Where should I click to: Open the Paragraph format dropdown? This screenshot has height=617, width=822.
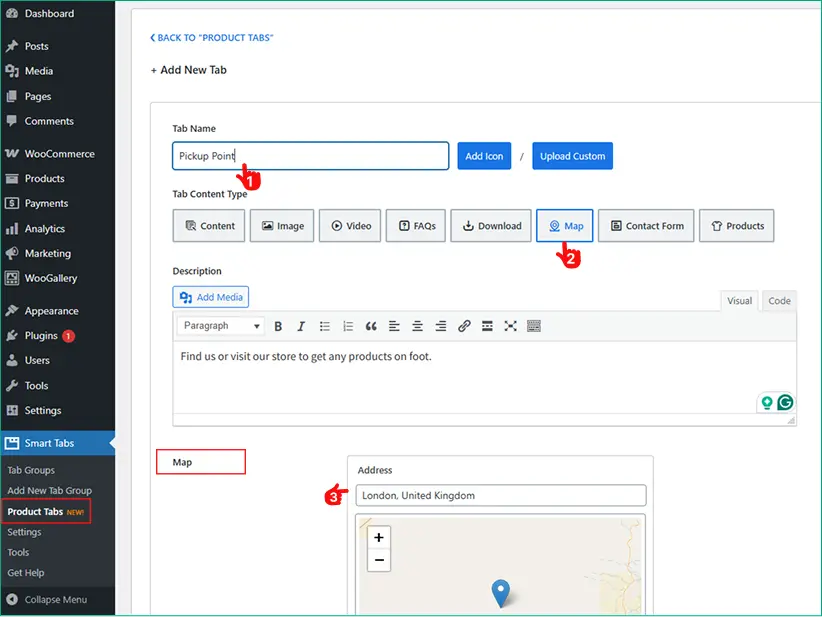click(220, 326)
